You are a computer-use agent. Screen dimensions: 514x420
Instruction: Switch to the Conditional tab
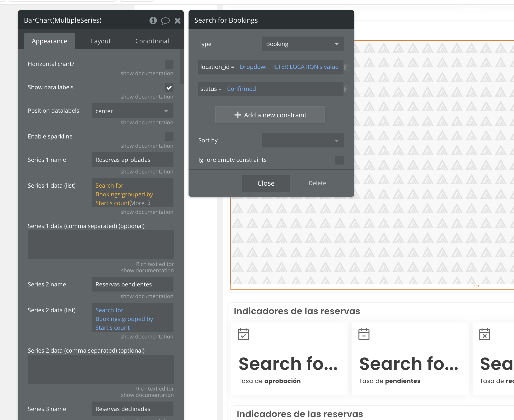pyautogui.click(x=152, y=41)
